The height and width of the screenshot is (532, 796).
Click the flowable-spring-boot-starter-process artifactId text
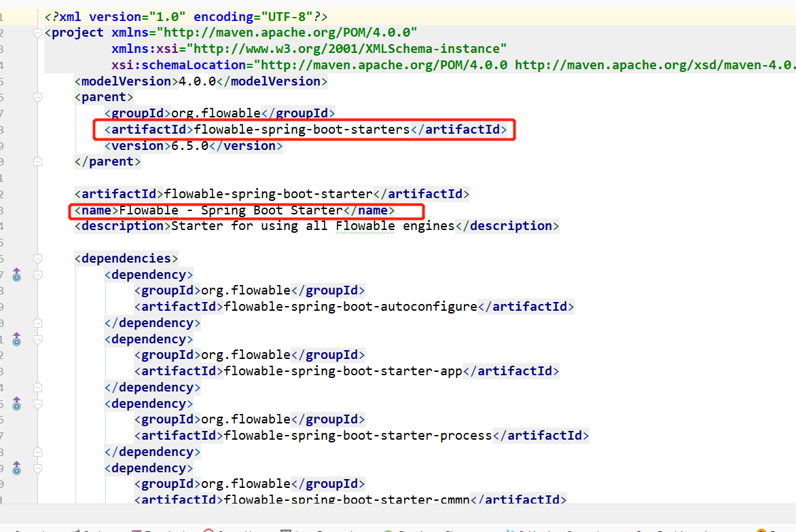(358, 435)
